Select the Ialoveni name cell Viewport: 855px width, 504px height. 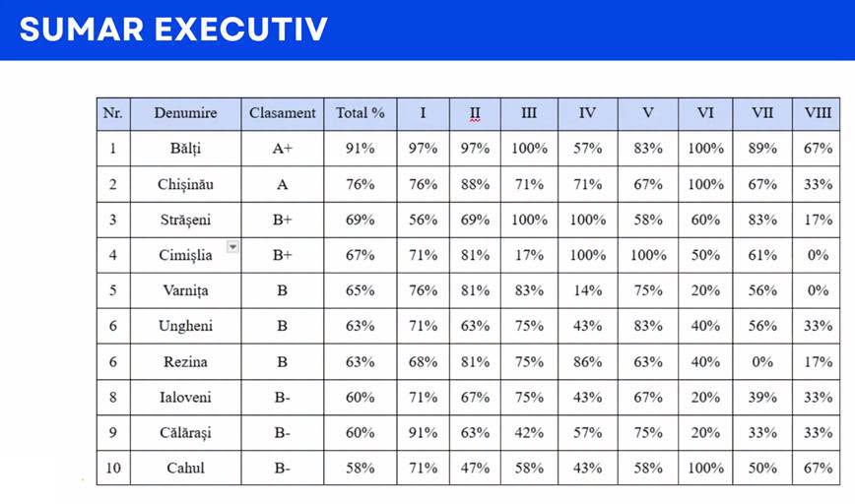[185, 398]
